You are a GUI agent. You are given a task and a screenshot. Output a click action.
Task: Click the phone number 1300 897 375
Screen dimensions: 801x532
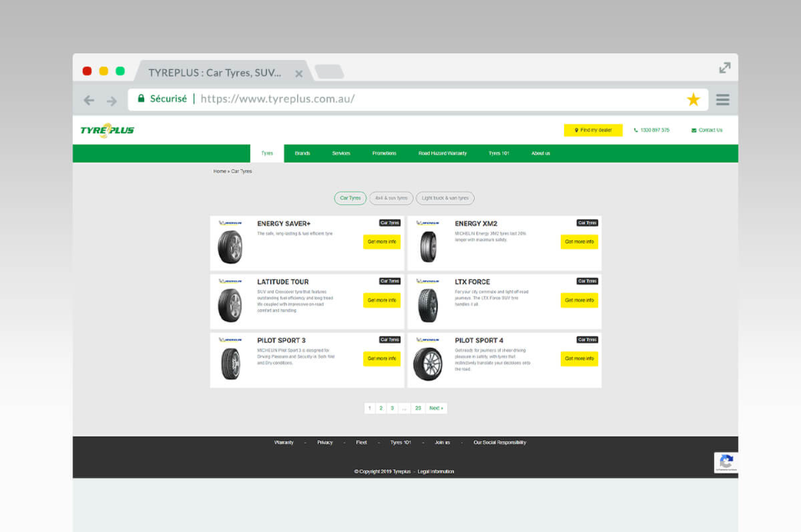coord(652,130)
